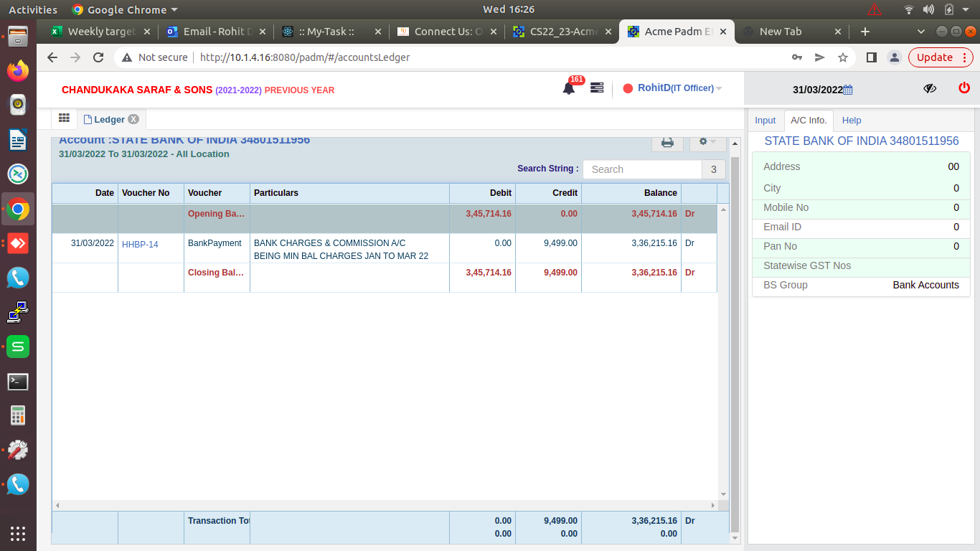The width and height of the screenshot is (980, 551).
Task: Bookmark this page with star icon
Action: (x=843, y=57)
